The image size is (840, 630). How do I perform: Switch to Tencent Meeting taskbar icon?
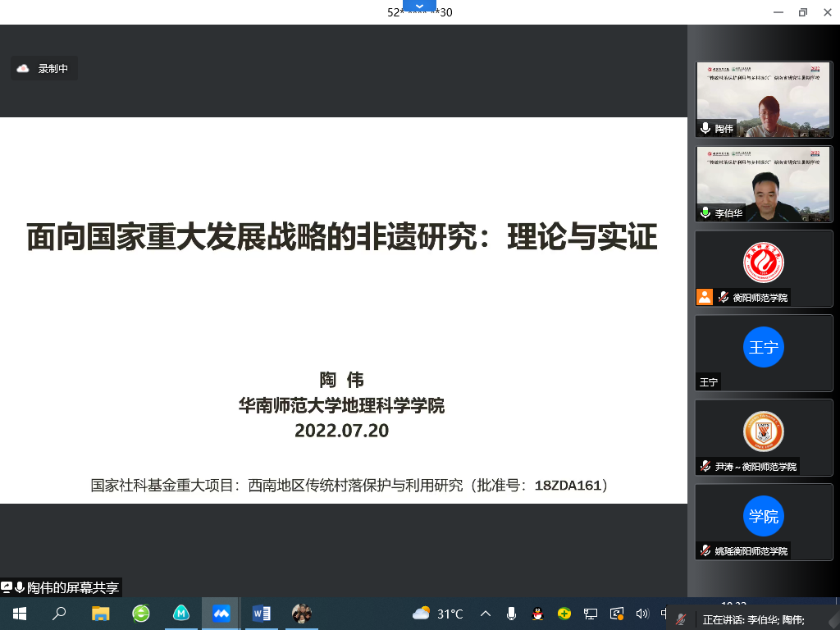[x=221, y=614]
